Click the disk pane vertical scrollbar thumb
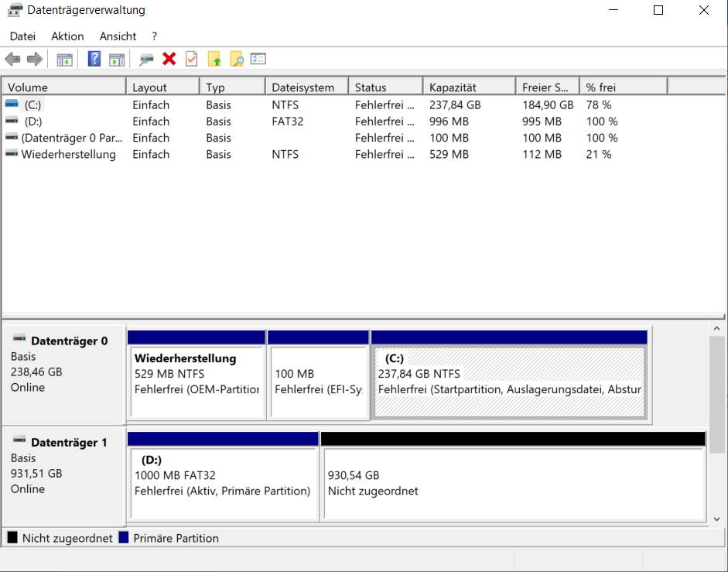The image size is (728, 572). 717,394
